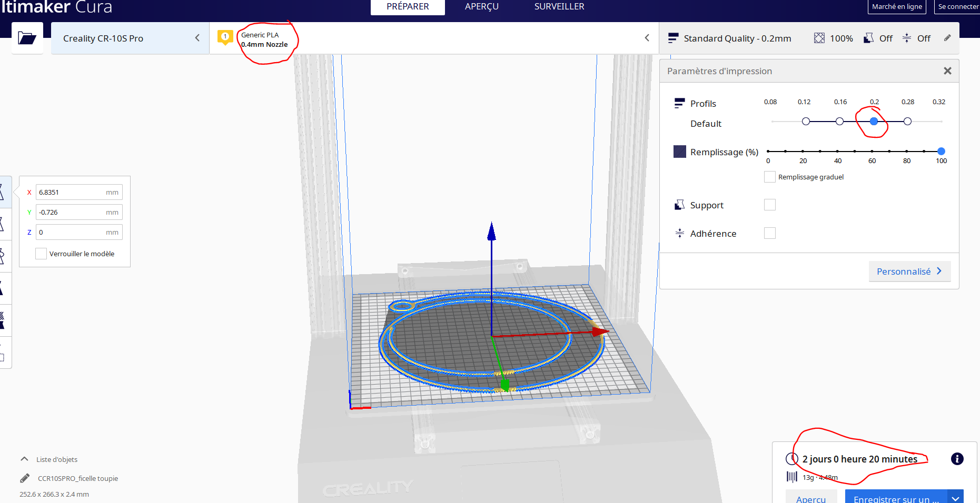Switch to the PRÉPARER tab
Image resolution: width=980 pixels, height=503 pixels.
pos(408,7)
